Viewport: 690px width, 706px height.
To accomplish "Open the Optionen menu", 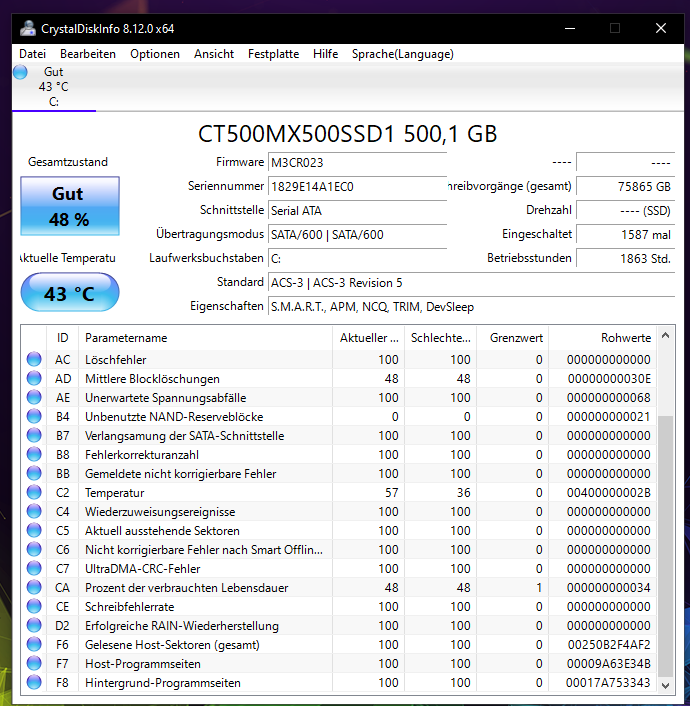I will [x=155, y=54].
